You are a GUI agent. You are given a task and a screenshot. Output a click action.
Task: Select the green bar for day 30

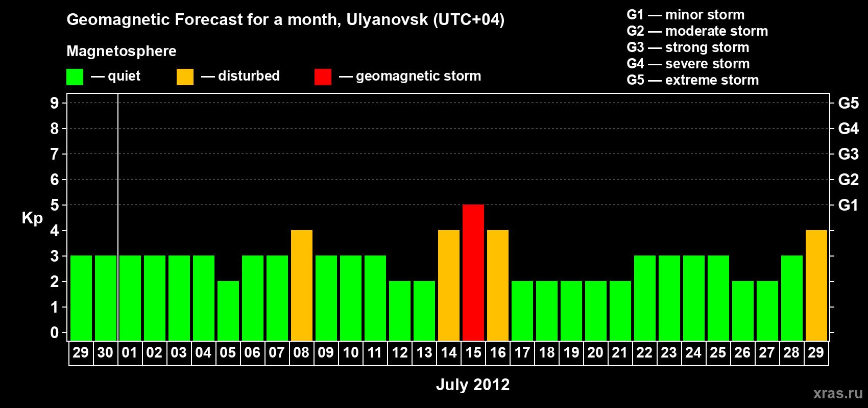(106, 298)
